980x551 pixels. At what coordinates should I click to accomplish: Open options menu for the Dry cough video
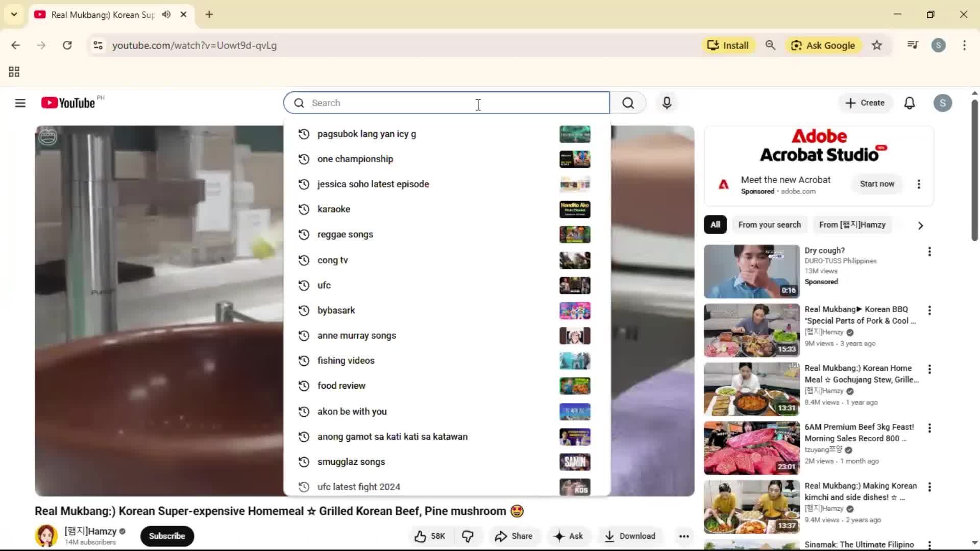click(929, 251)
